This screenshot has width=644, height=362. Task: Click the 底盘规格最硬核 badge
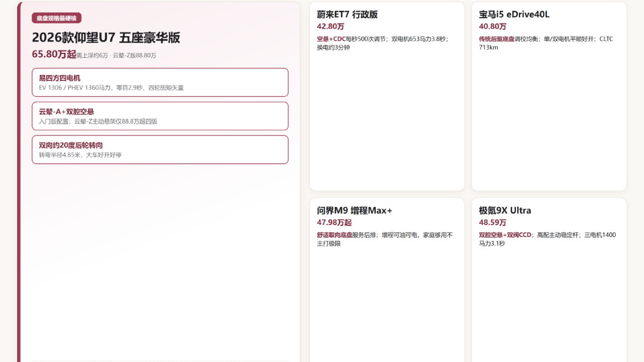56,18
